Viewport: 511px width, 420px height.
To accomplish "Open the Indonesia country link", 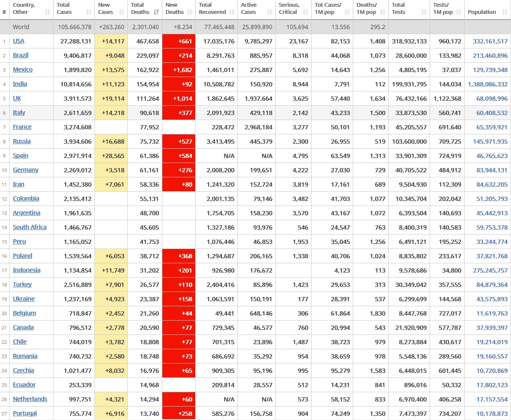I will pyautogui.click(x=27, y=270).
